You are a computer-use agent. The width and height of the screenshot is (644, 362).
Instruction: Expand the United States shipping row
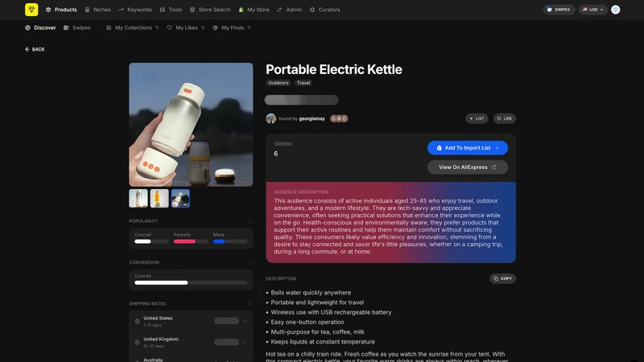click(x=191, y=321)
